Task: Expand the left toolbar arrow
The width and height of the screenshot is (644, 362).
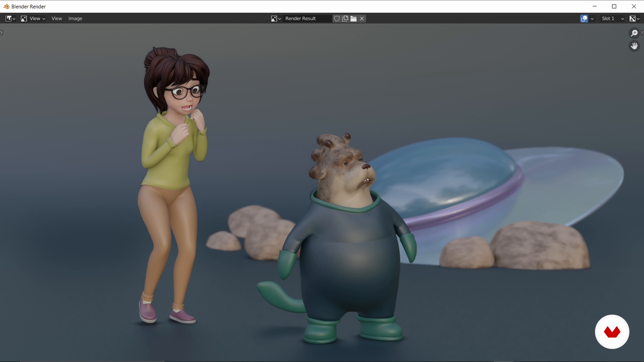Action: point(2,33)
